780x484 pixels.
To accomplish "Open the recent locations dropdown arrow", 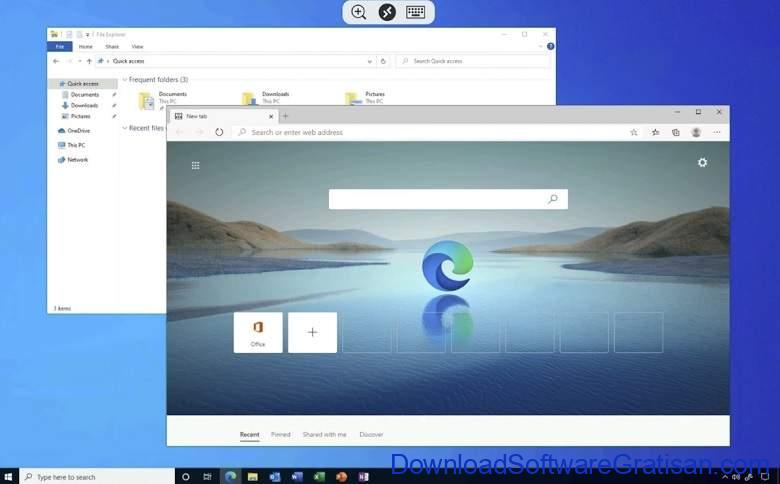I will [x=80, y=61].
